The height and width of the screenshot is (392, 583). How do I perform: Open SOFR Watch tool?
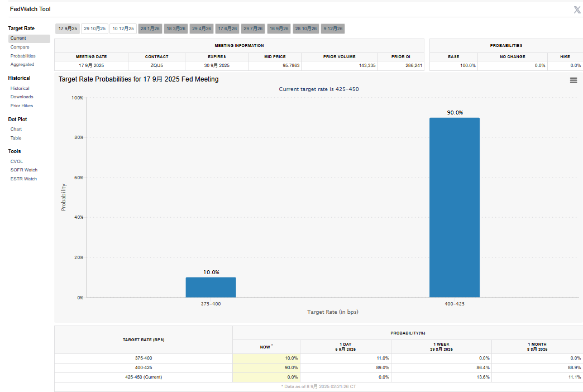(23, 170)
